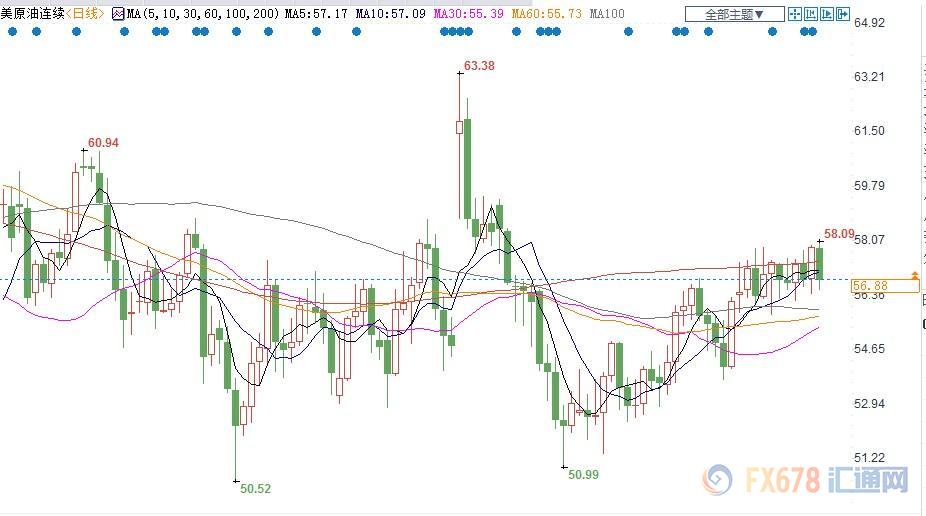Switch period via 日线 label
926x516 pixels.
click(x=84, y=13)
